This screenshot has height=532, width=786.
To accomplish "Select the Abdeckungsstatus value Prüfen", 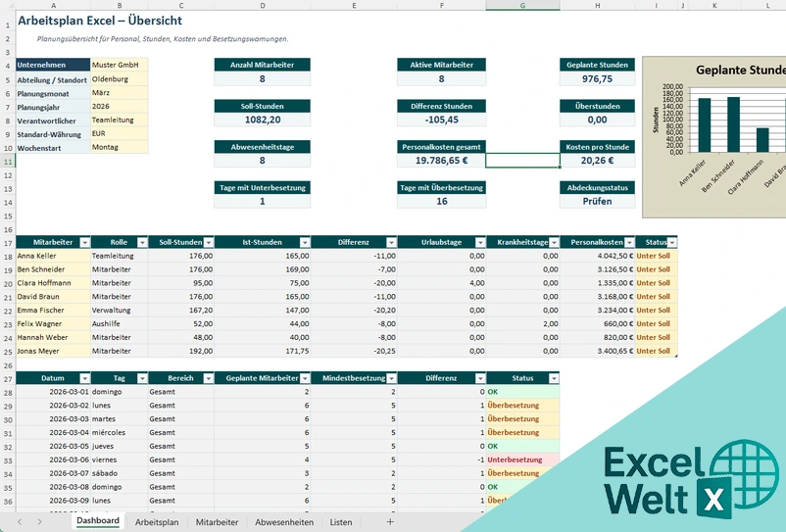I will tap(597, 202).
